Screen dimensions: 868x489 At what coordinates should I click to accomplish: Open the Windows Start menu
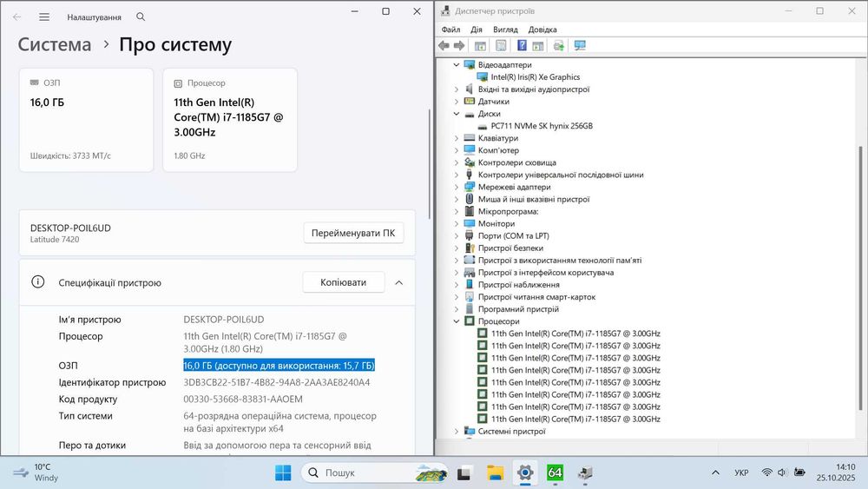[283, 473]
